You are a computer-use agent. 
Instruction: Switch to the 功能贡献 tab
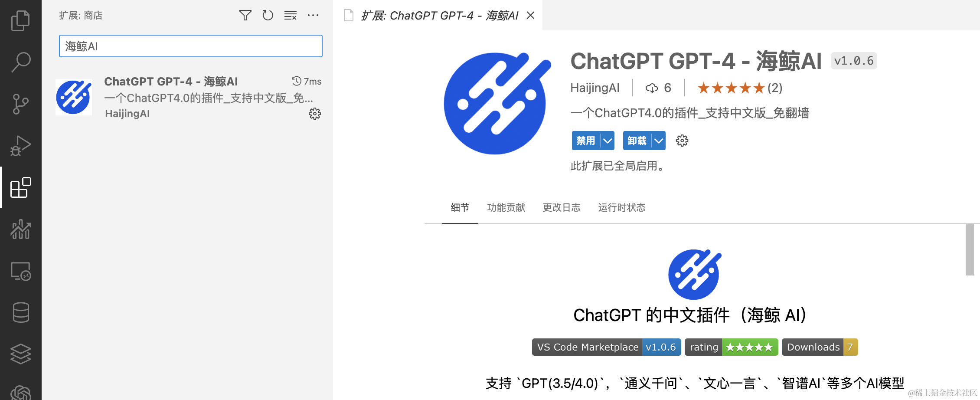coord(506,207)
